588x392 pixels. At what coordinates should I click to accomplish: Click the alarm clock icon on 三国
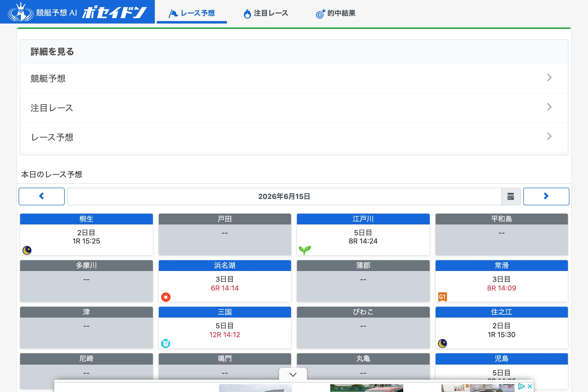pyautogui.click(x=166, y=343)
